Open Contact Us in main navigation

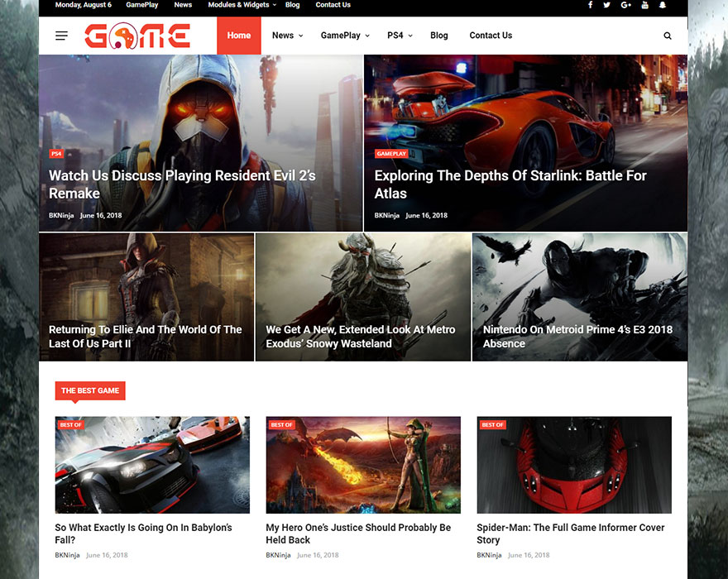(491, 36)
